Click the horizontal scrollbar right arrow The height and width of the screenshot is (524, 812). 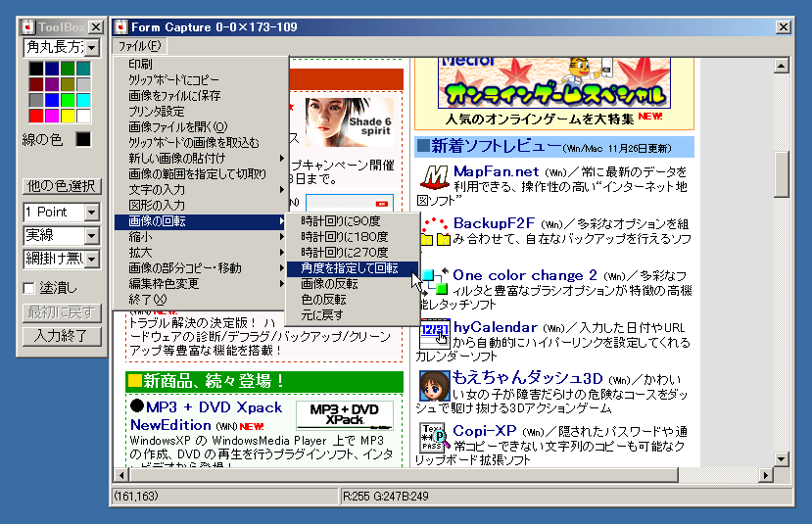(x=765, y=475)
